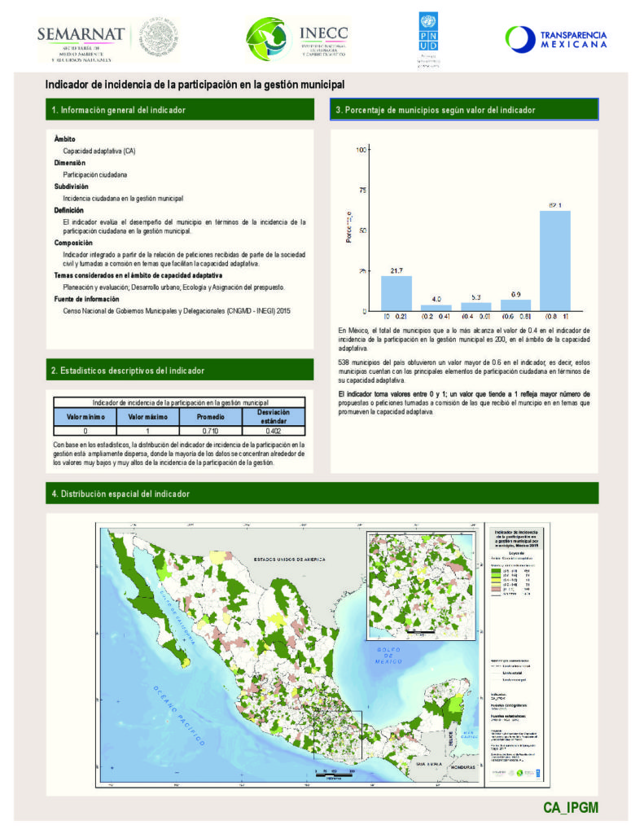Click the 'Subdivisión' label

tap(72, 187)
